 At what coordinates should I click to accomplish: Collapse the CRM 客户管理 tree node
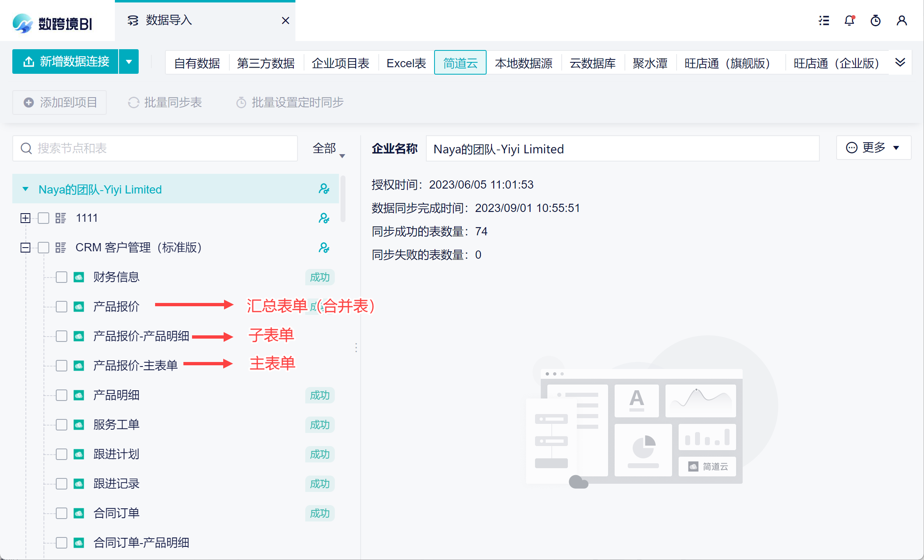(25, 248)
